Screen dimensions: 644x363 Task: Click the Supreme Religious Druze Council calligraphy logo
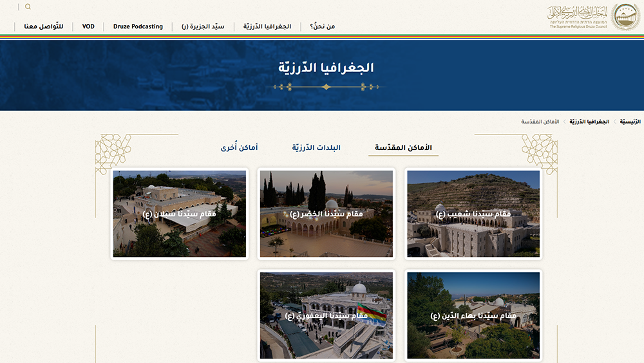click(x=578, y=16)
